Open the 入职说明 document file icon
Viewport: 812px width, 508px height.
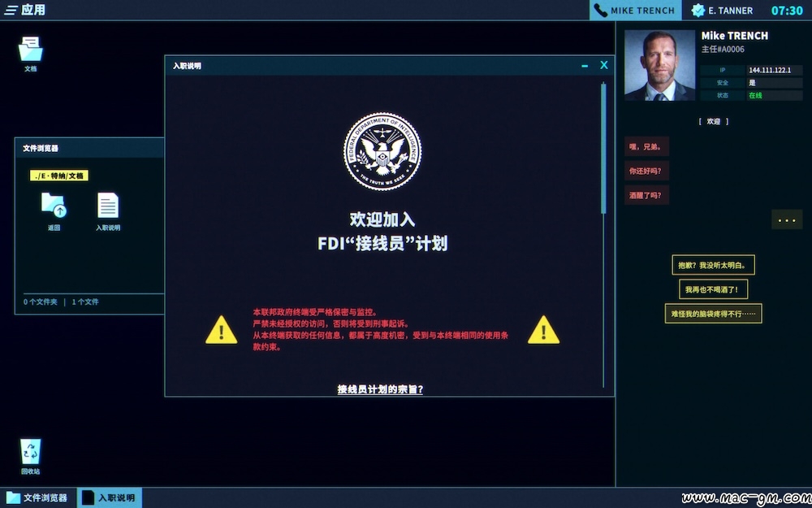pos(108,206)
